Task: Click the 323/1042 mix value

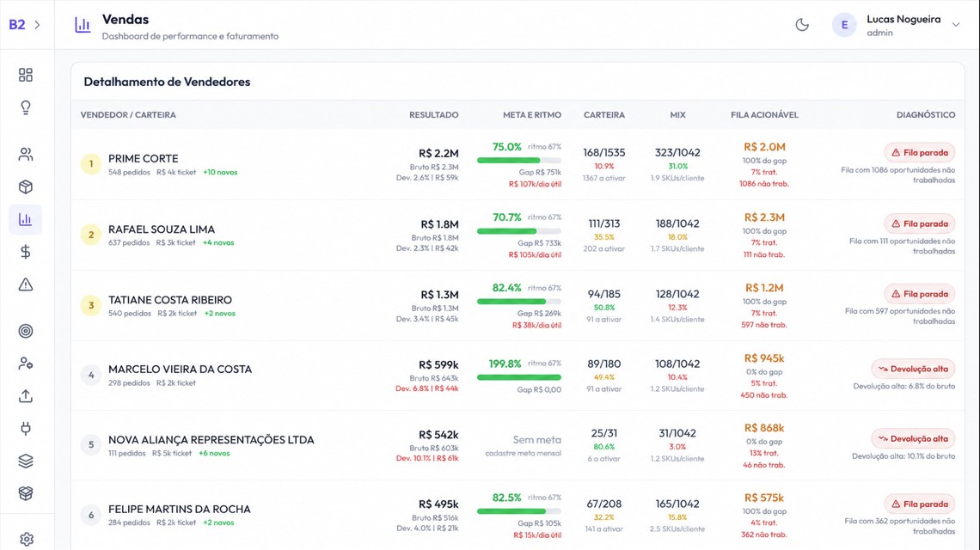Action: click(x=677, y=152)
